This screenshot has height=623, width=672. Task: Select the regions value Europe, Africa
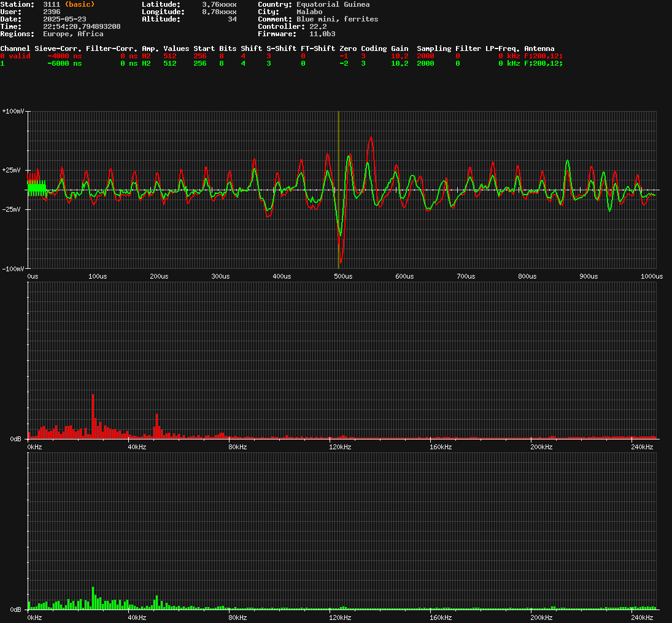click(73, 34)
